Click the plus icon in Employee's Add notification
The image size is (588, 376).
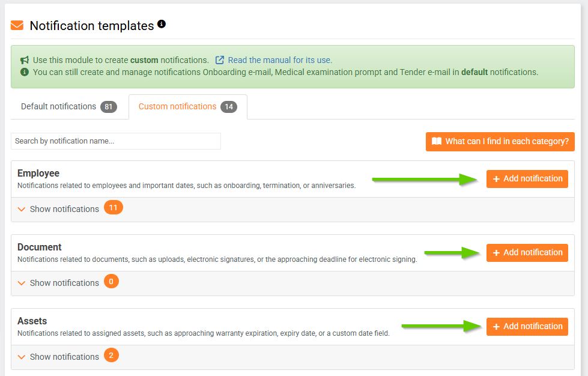pos(496,179)
